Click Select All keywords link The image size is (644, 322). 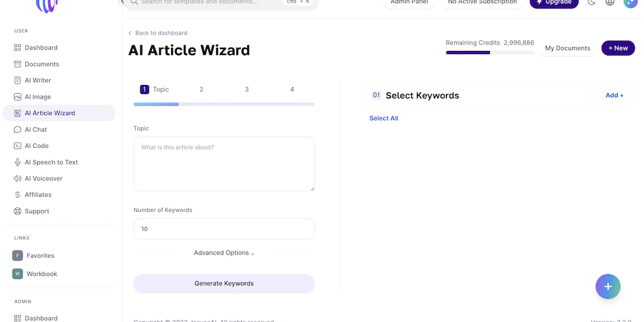(x=384, y=118)
